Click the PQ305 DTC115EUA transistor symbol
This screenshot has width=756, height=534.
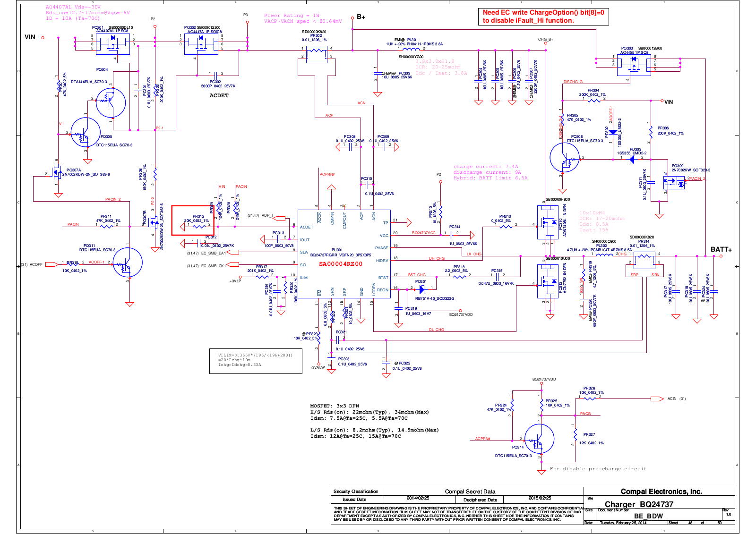pyautogui.click(x=86, y=133)
